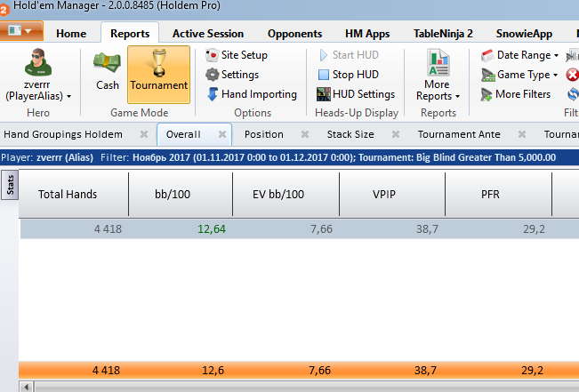Image resolution: width=579 pixels, height=392 pixels.
Task: Expand the Date Range dropdown arrow
Action: 556,56
